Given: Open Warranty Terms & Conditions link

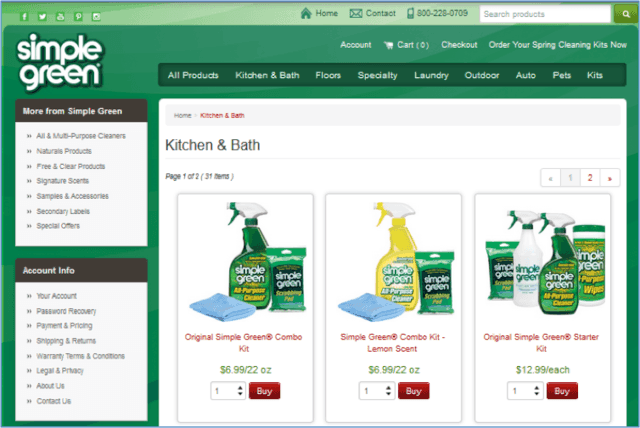Looking at the screenshot, I should click(x=80, y=356).
